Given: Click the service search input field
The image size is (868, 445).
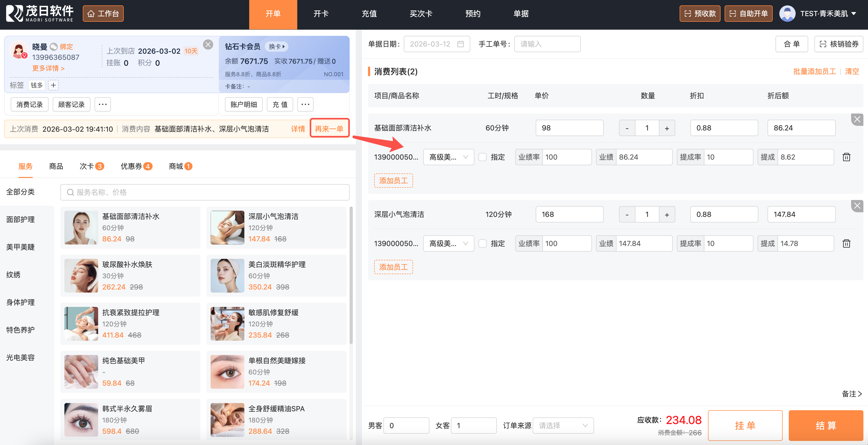Looking at the screenshot, I should tap(205, 192).
